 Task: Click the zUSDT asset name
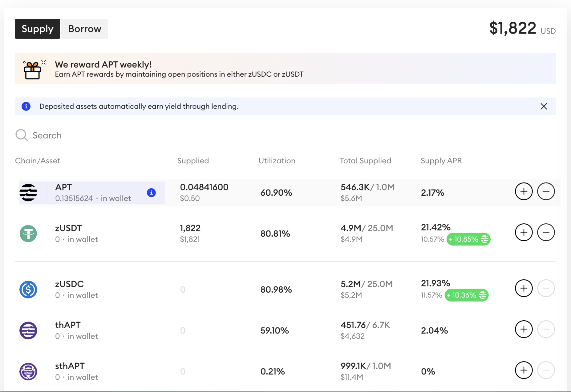tap(68, 228)
